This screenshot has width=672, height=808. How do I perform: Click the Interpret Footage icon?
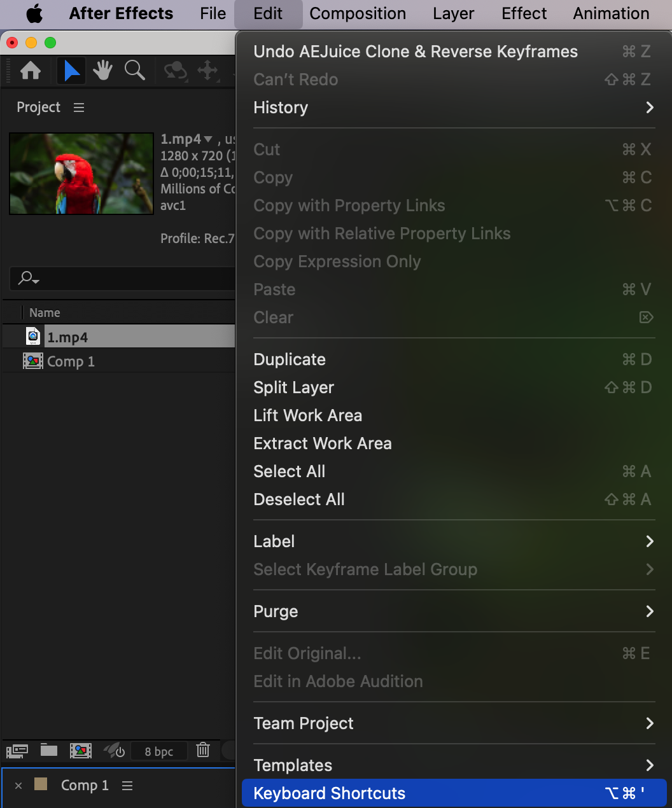pos(17,751)
